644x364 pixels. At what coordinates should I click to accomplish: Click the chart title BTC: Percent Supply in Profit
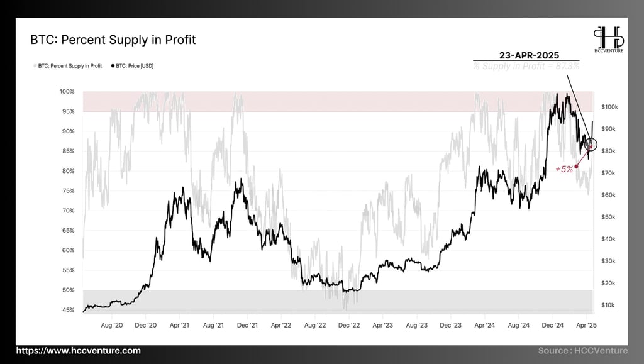click(113, 40)
